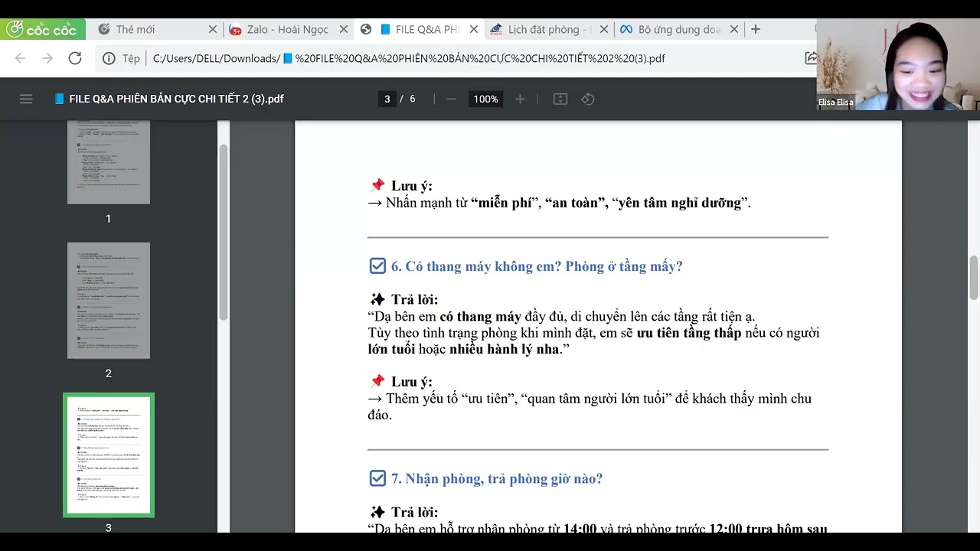
Task: Close the Zalo - Hoài Ngọc tab
Action: [344, 29]
